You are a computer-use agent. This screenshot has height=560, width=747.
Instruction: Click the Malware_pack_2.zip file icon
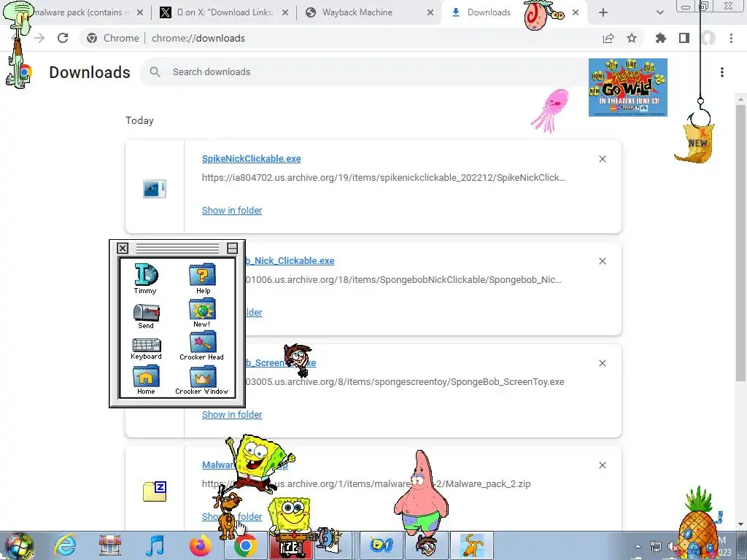click(x=155, y=491)
